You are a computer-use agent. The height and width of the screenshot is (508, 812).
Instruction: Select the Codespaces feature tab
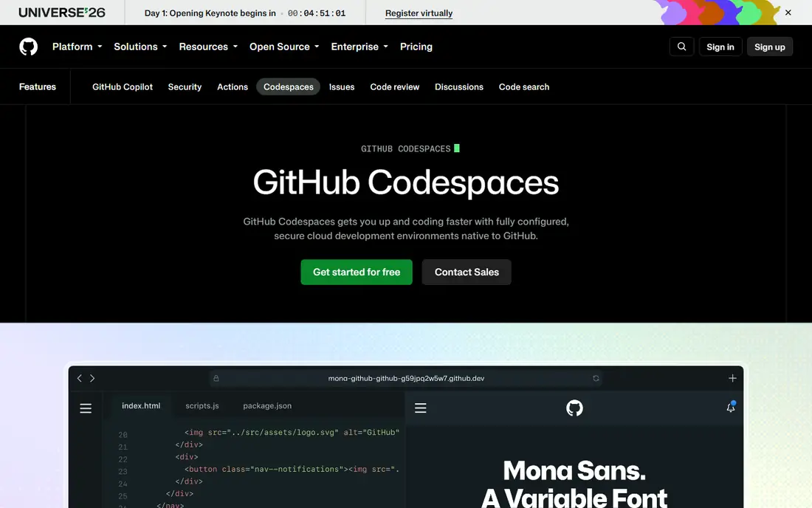point(289,87)
